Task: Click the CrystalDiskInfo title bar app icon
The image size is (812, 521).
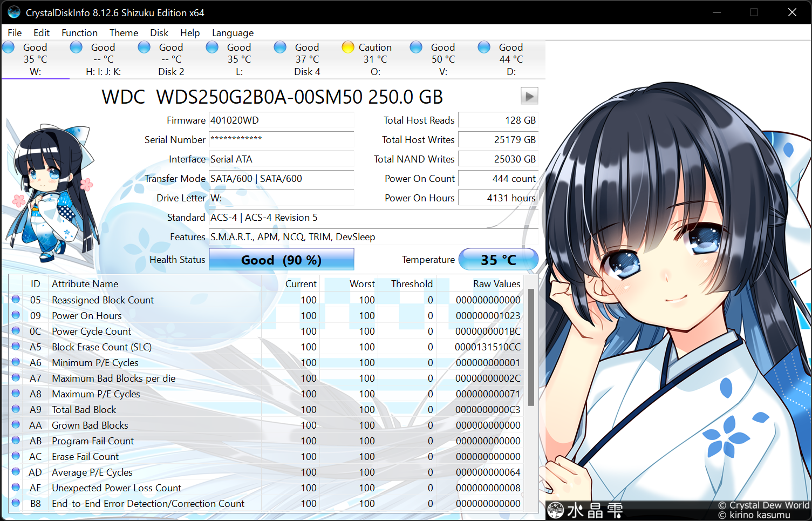Action: [x=14, y=12]
